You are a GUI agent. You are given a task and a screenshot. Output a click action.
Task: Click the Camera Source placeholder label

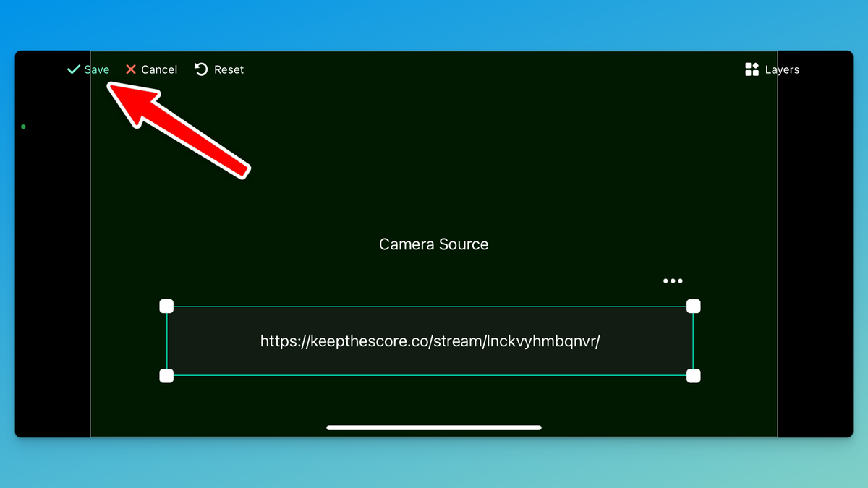pos(433,244)
